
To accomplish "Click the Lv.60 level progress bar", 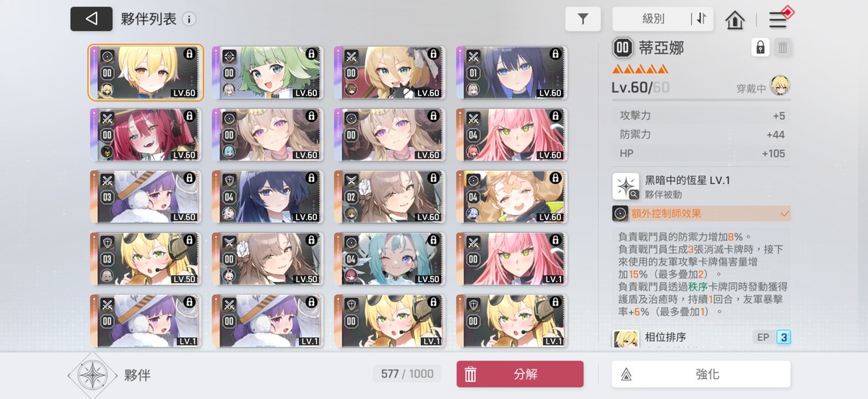I will click(701, 100).
